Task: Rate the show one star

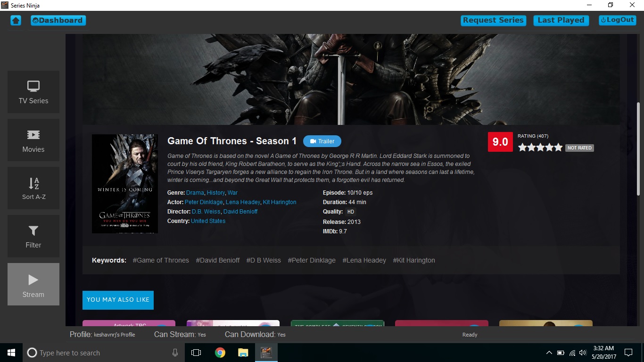Action: pos(522,148)
